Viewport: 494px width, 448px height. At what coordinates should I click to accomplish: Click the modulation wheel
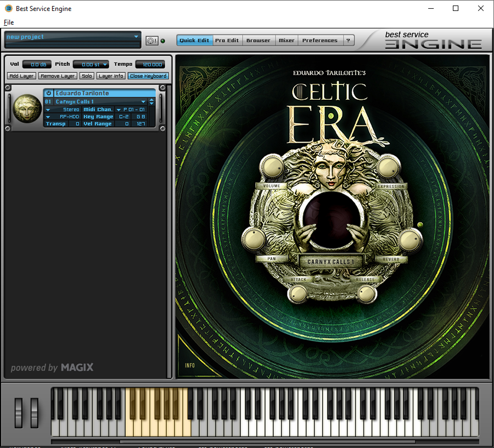coord(35,413)
